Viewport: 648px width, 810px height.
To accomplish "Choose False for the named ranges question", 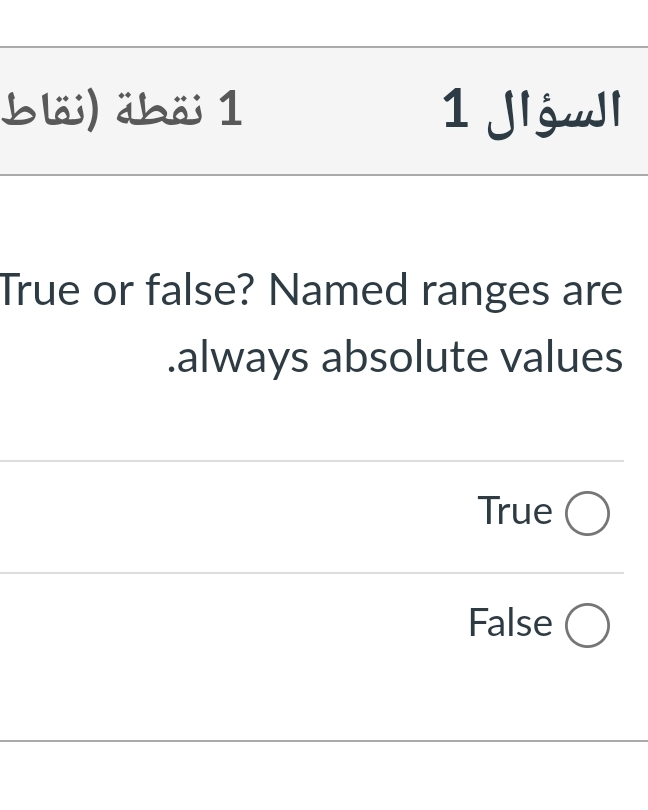I will pos(587,625).
